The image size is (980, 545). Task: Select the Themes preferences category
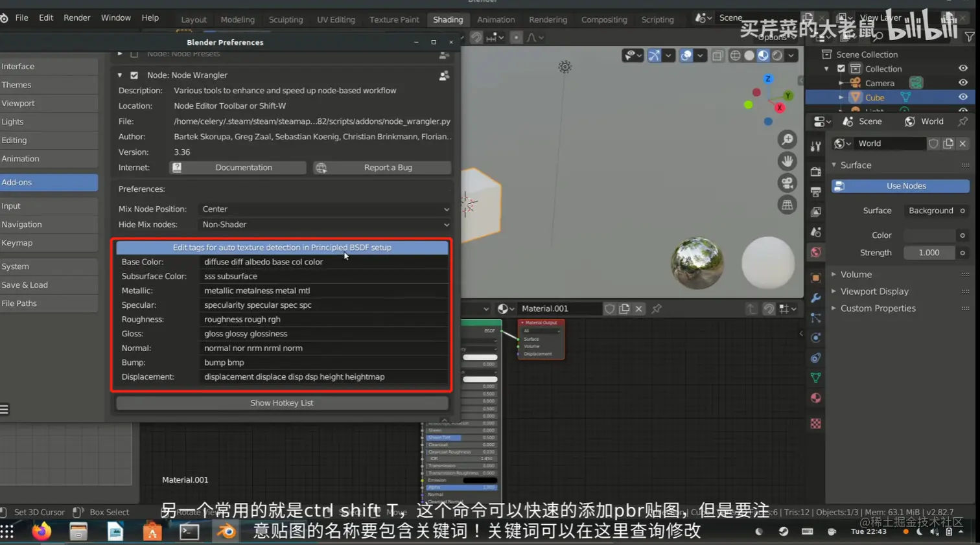[x=49, y=85]
